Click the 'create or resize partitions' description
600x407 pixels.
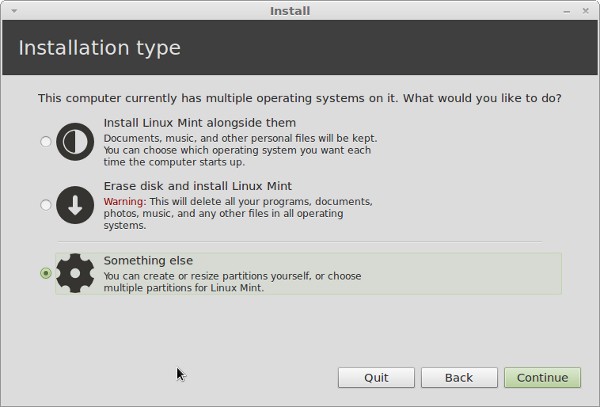[232, 276]
